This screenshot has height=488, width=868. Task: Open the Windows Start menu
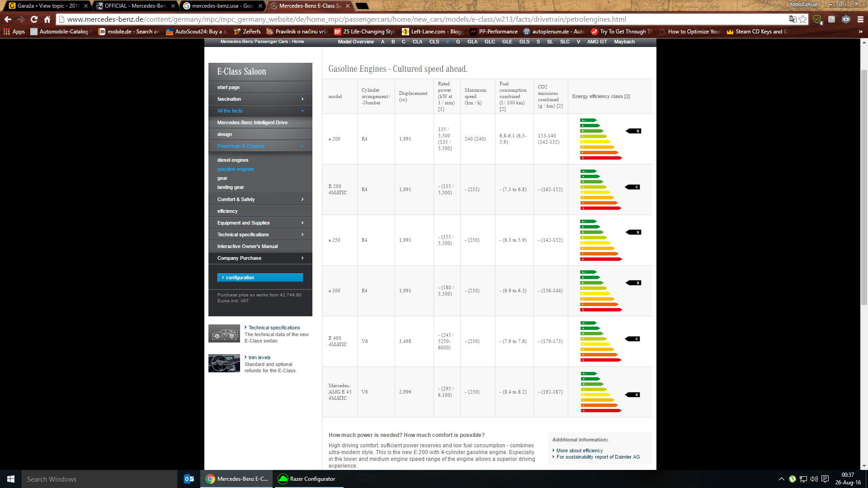(11, 479)
